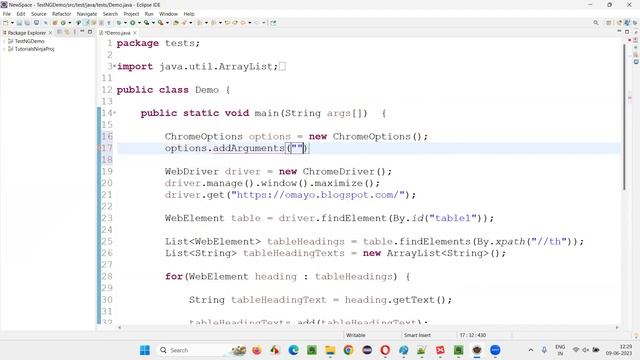The height and width of the screenshot is (360, 640).
Task: Click the editor horizontal scrollbar right arrow
Action: click(617, 327)
